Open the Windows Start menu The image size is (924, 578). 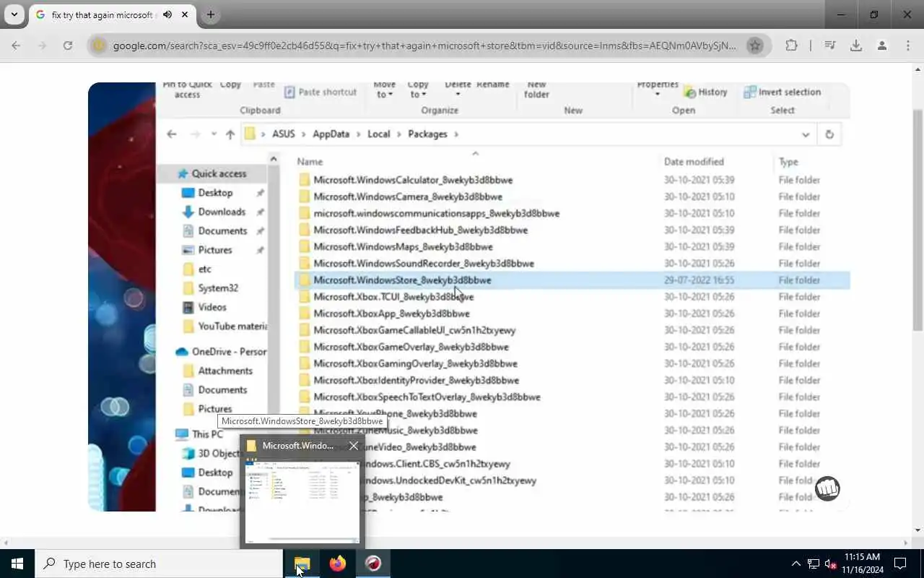point(17,564)
